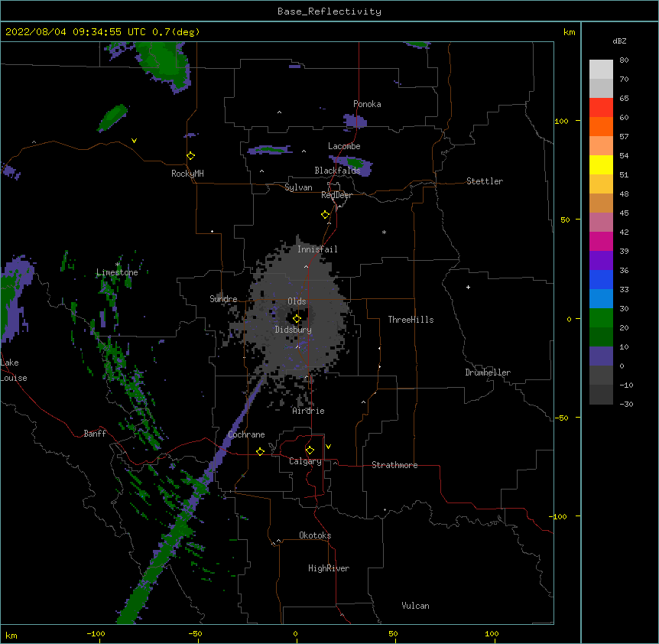Click the -100 km tick on bottom axis

96,633
